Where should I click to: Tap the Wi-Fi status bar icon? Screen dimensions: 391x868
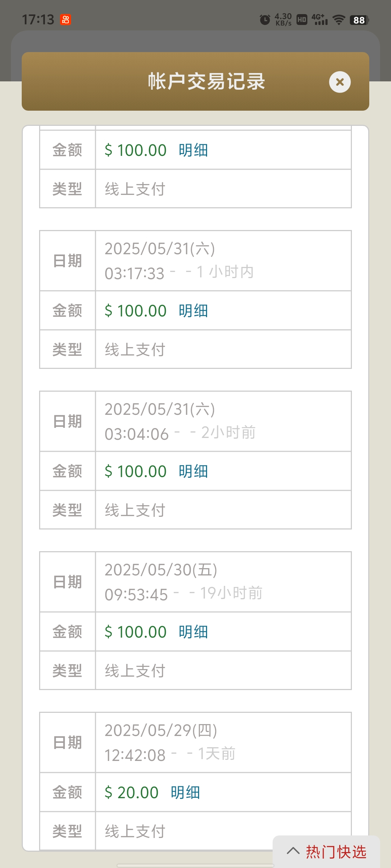coord(339,20)
